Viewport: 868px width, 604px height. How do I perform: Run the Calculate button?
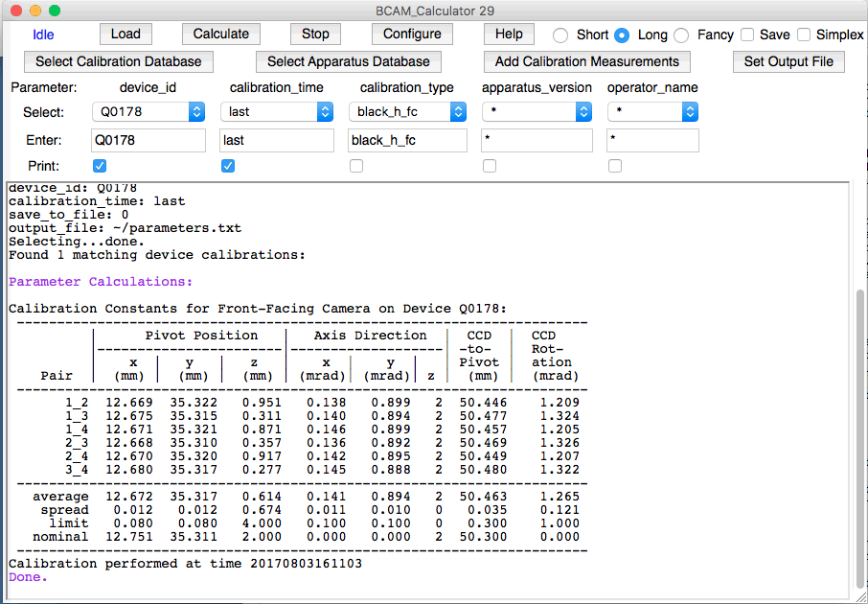click(221, 34)
